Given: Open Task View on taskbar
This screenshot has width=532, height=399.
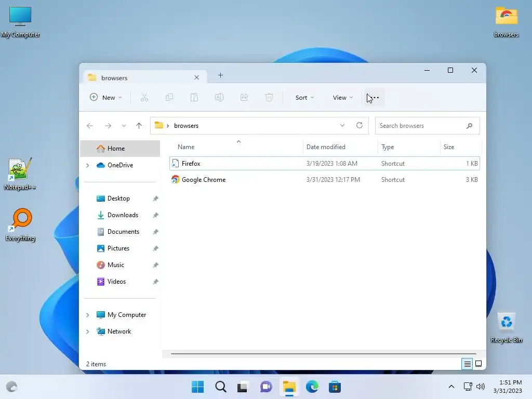Looking at the screenshot, I should [242, 387].
